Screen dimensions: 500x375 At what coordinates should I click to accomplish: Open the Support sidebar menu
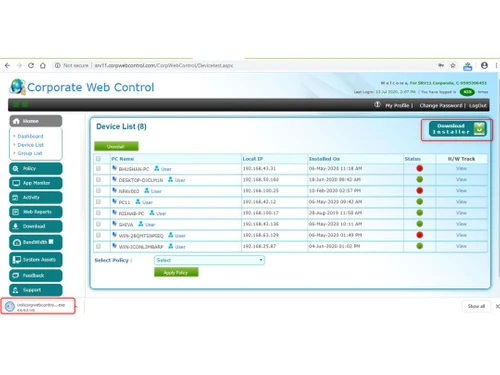pyautogui.click(x=36, y=290)
